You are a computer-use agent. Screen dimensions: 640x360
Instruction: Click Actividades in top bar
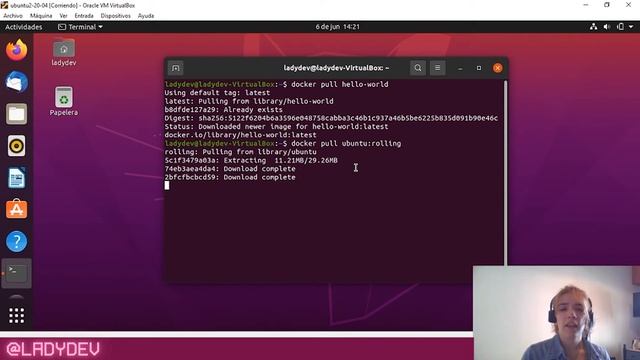pos(24,27)
